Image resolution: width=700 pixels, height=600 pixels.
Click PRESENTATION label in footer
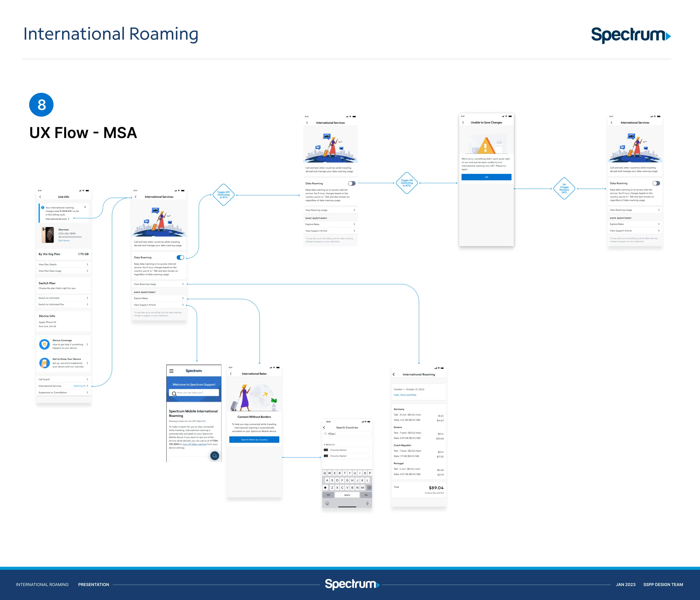[x=94, y=585]
